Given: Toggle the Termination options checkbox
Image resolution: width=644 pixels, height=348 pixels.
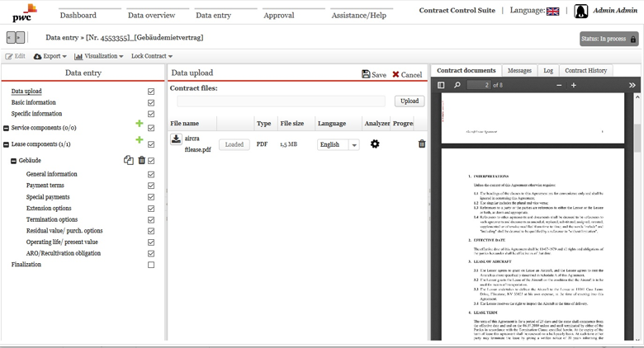Looking at the screenshot, I should coord(151,220).
